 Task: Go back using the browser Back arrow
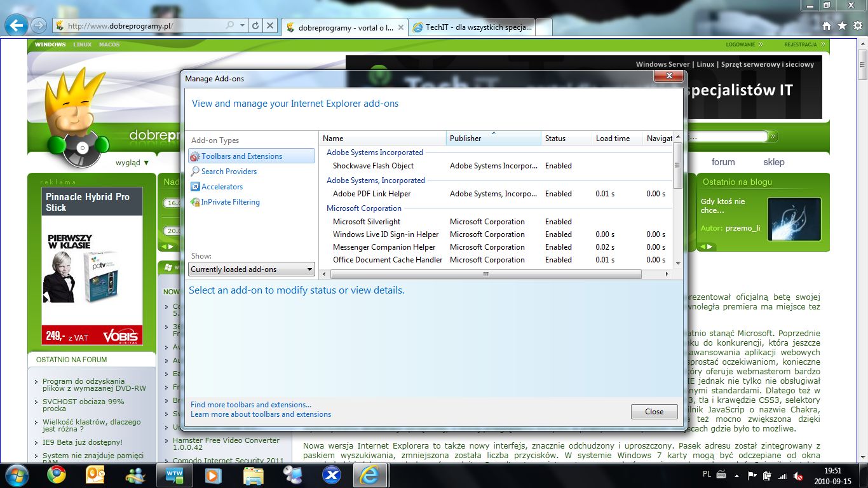tap(17, 25)
